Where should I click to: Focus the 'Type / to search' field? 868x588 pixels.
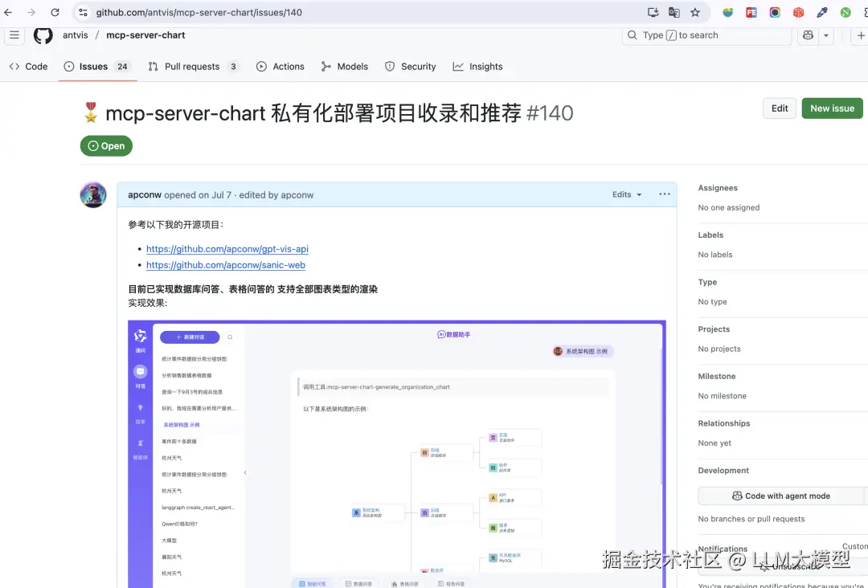[x=707, y=35]
